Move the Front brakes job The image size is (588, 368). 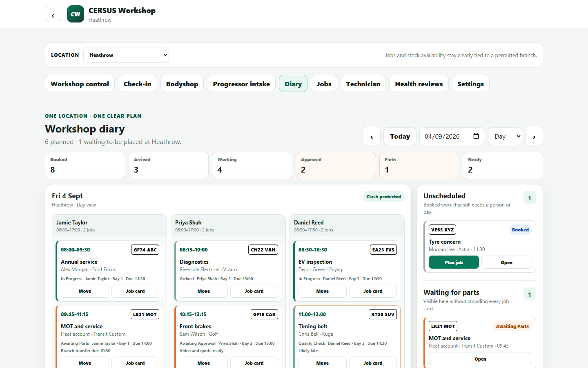tap(204, 363)
